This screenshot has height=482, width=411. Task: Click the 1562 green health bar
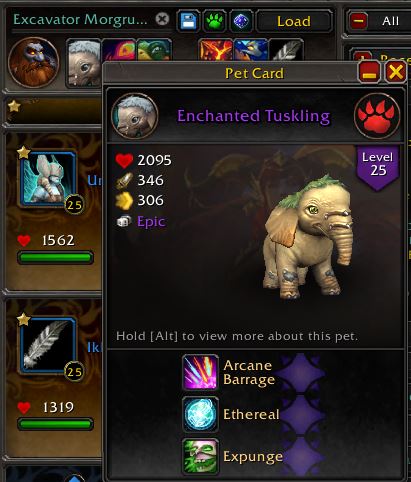pyautogui.click(x=55, y=257)
